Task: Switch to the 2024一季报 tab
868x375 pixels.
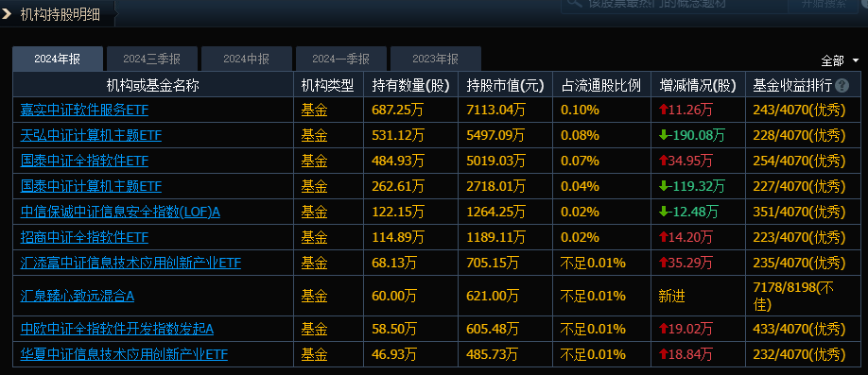Action: [x=341, y=60]
